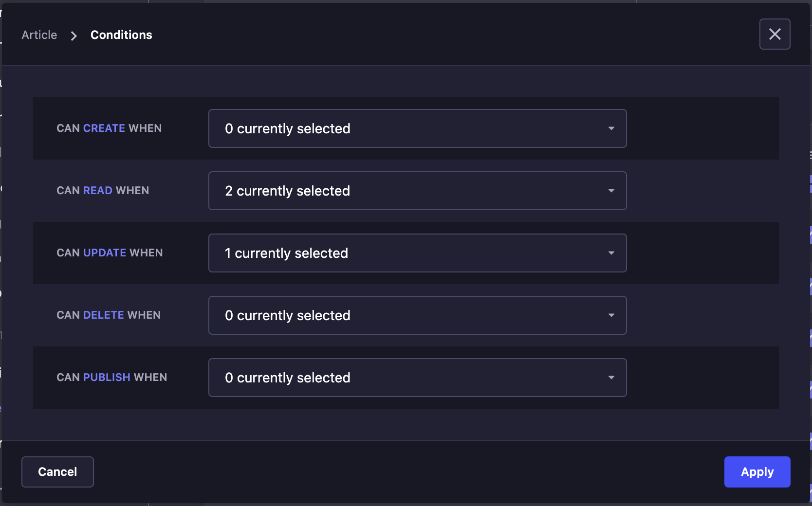Screen dimensions: 812x506
Task: Expand the chevron on the delete conditions selector
Action: (611, 315)
